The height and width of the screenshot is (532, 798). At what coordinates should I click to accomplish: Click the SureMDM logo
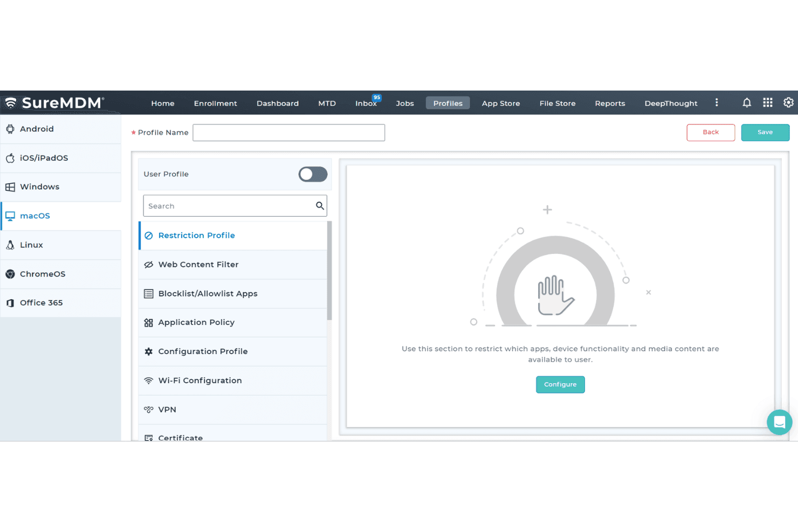click(54, 102)
